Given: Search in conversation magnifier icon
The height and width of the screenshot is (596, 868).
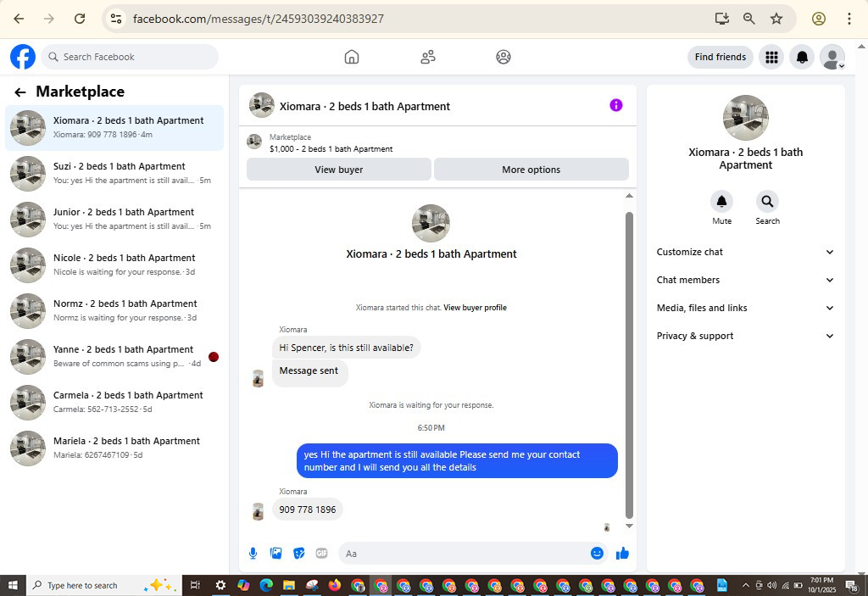Looking at the screenshot, I should click(x=767, y=202).
